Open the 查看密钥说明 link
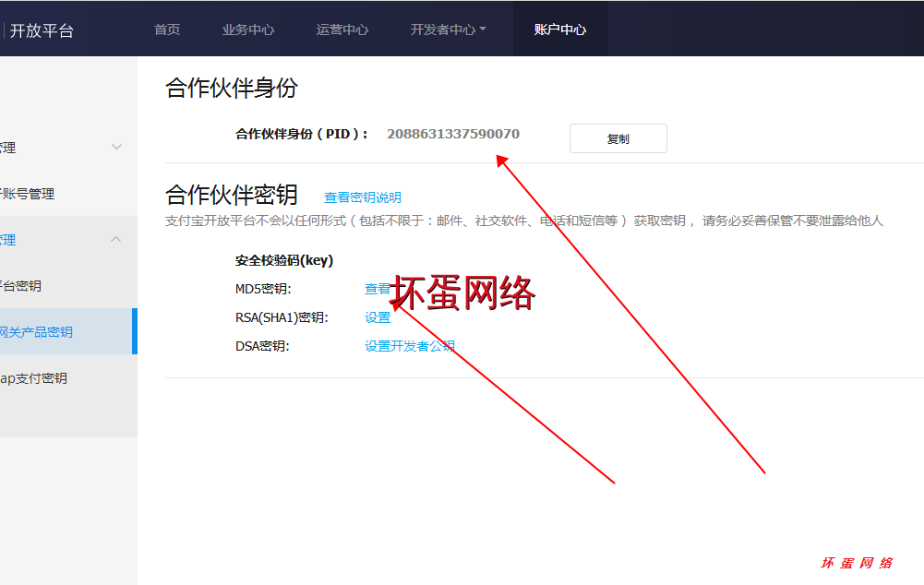 coord(363,197)
